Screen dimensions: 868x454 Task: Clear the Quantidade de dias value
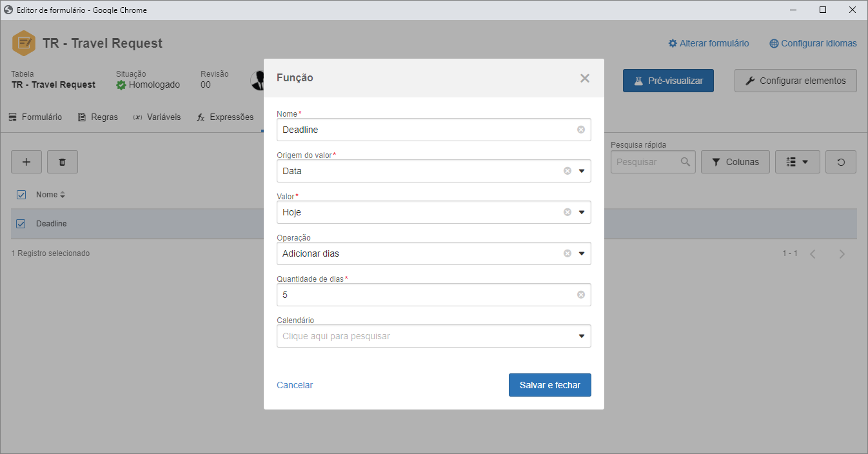[581, 295]
